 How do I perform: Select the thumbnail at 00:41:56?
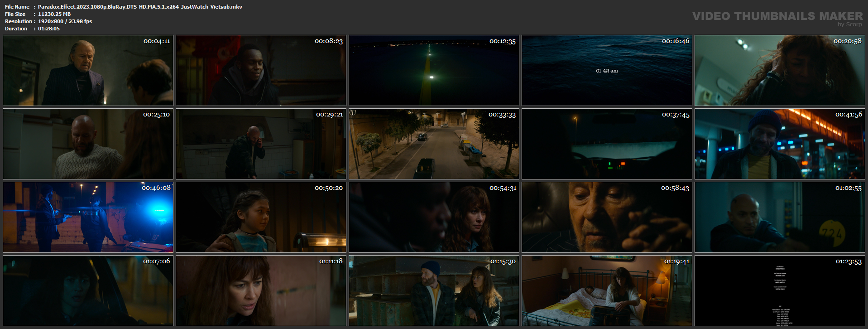[x=780, y=144]
